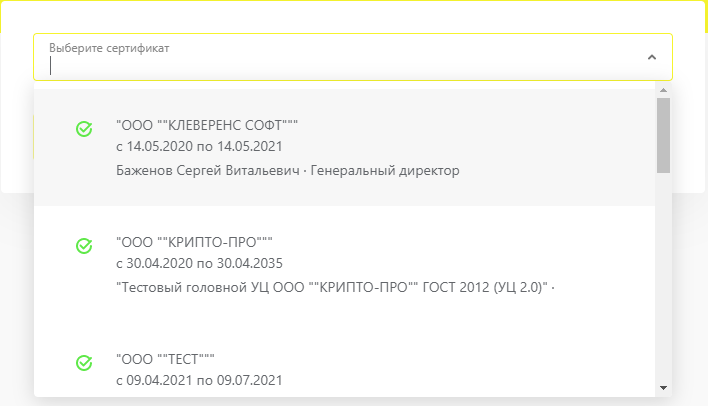Screen dimensions: 708x406
Task: Collapse the certificate list with the chevron arrow
Action: [652, 57]
